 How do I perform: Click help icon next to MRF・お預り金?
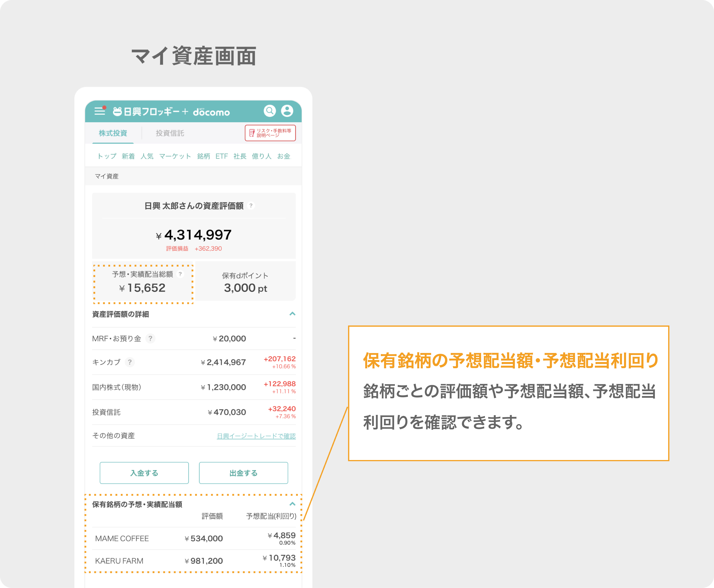[x=150, y=338]
